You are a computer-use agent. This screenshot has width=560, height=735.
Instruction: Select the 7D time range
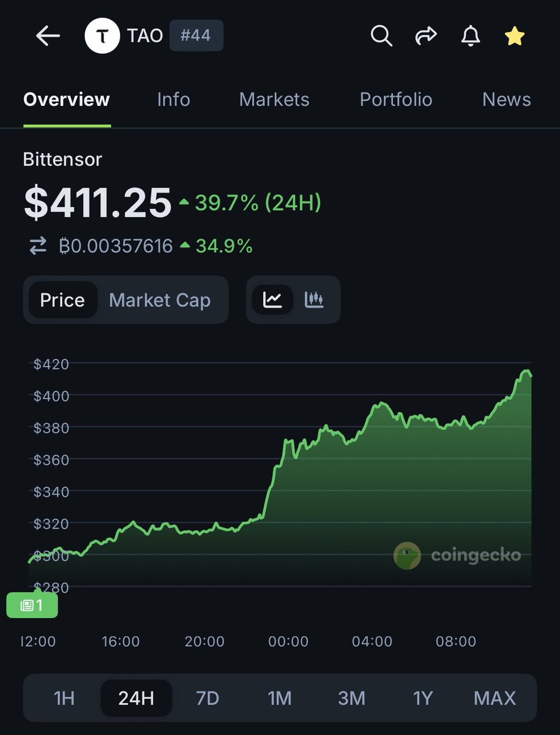pos(207,698)
